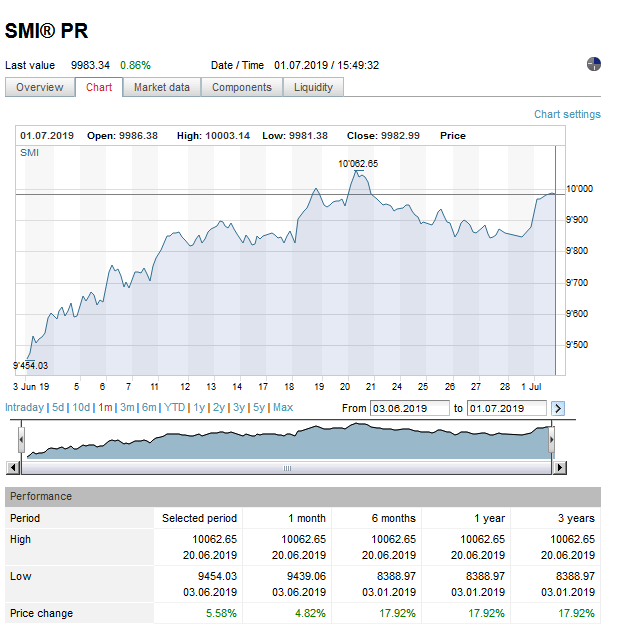621x633 pixels.
Task: Click the Price change row label
Action: (41, 614)
